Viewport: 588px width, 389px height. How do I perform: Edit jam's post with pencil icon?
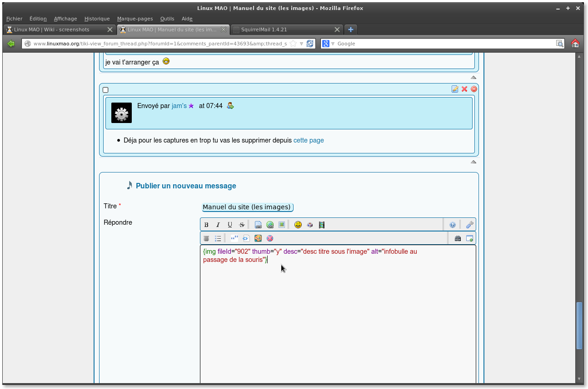[x=455, y=89]
